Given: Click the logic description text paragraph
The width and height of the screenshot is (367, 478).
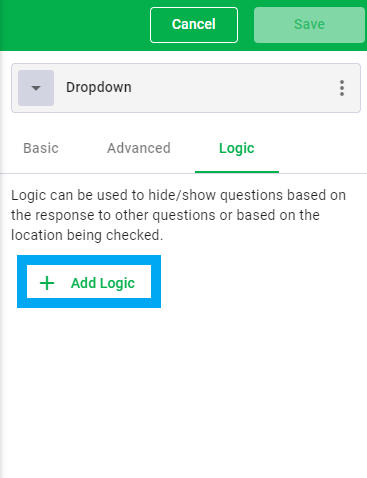Looking at the screenshot, I should click(x=178, y=215).
